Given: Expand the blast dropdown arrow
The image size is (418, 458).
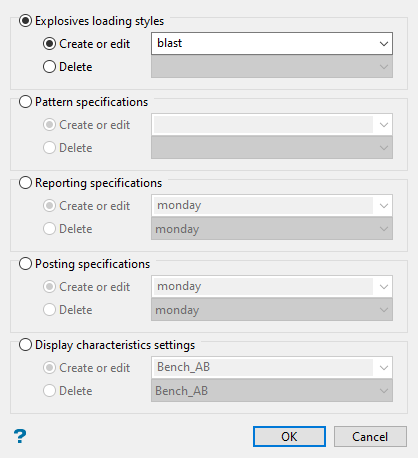Looking at the screenshot, I should click(x=384, y=44).
